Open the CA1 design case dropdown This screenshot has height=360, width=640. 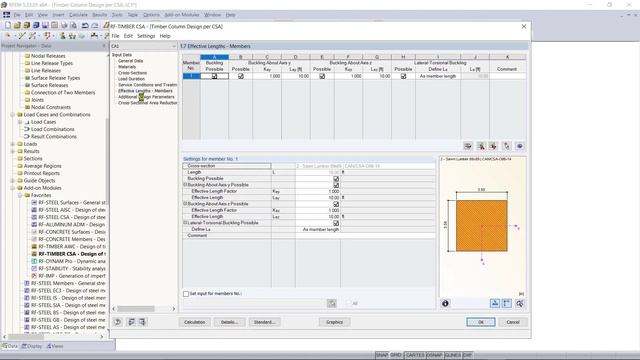tap(173, 46)
